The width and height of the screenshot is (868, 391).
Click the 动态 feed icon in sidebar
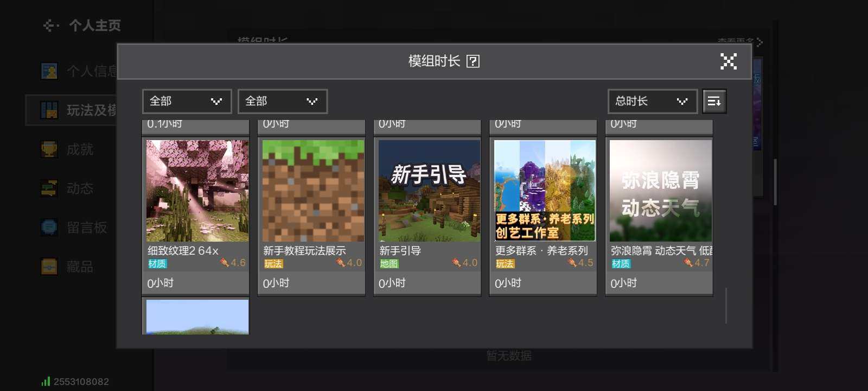pos(49,188)
